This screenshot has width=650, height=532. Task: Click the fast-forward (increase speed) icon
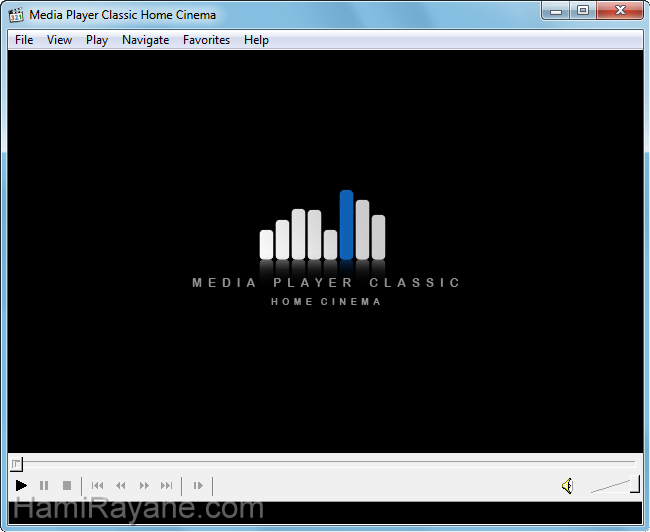(144, 485)
